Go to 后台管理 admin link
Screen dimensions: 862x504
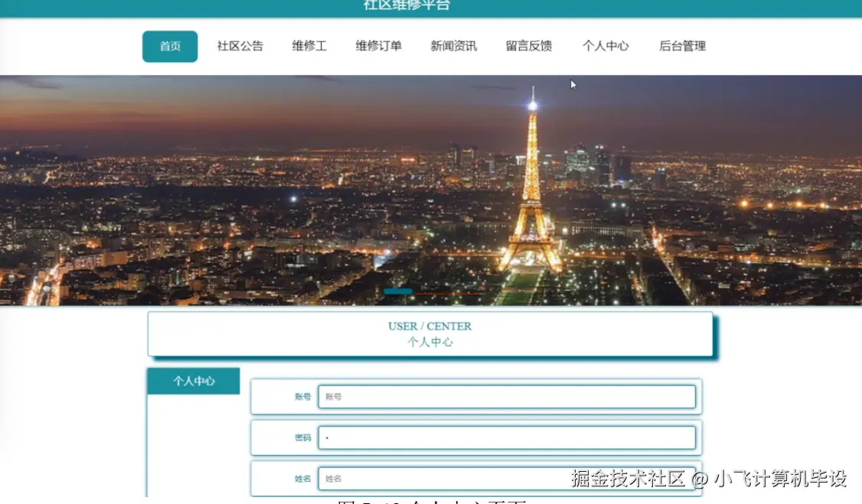coord(682,46)
